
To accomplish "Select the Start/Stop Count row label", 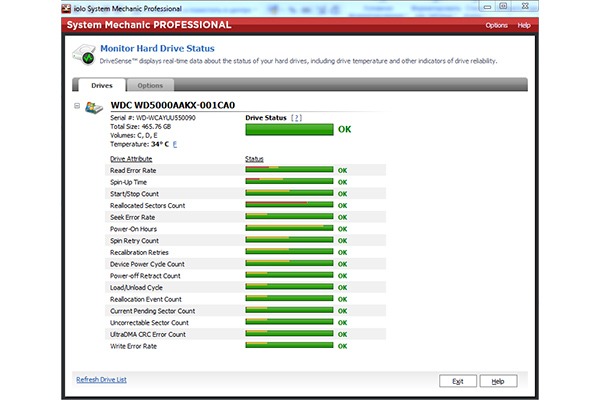I will pyautogui.click(x=134, y=194).
